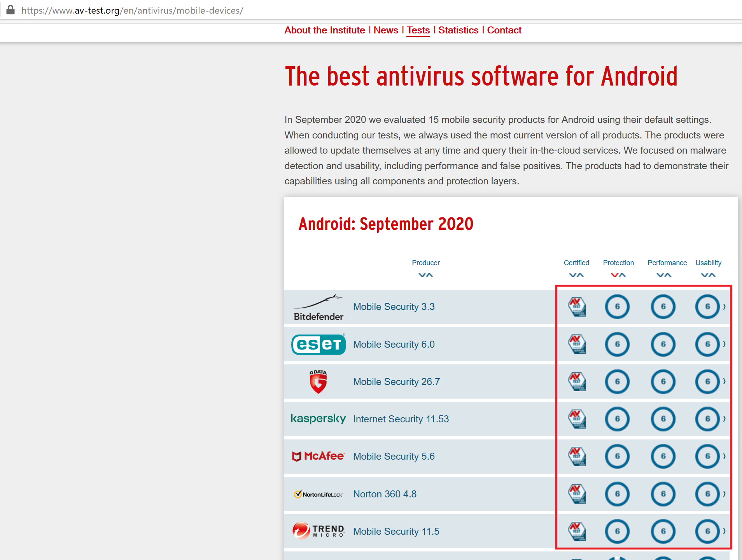Expand the ESET row with its chevron
742x560 pixels.
point(724,344)
